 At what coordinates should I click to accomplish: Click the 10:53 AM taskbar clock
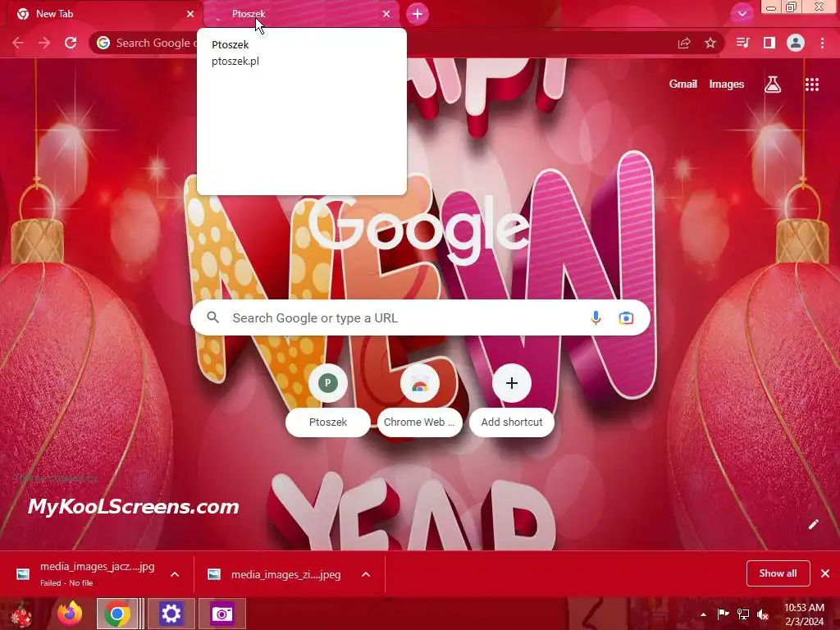(804, 614)
